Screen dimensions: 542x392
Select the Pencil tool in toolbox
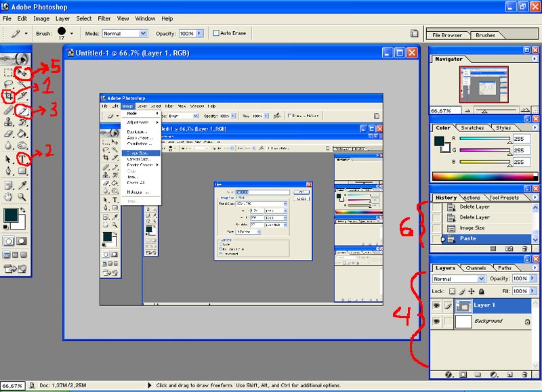pos(22,110)
